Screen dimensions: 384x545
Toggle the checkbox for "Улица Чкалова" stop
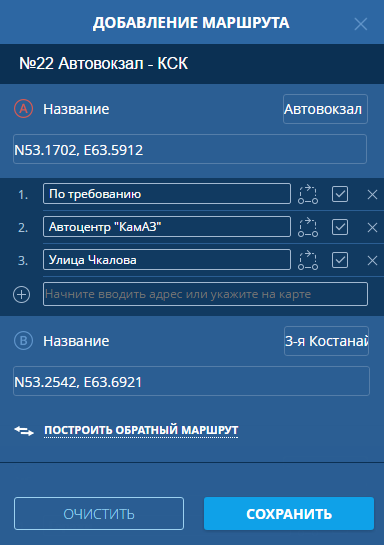[340, 260]
